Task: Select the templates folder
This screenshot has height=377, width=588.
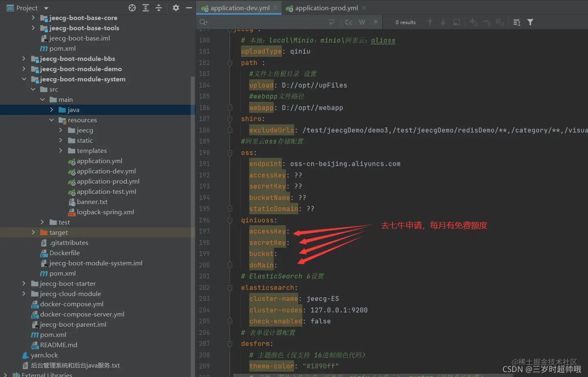Action: pyautogui.click(x=87, y=151)
